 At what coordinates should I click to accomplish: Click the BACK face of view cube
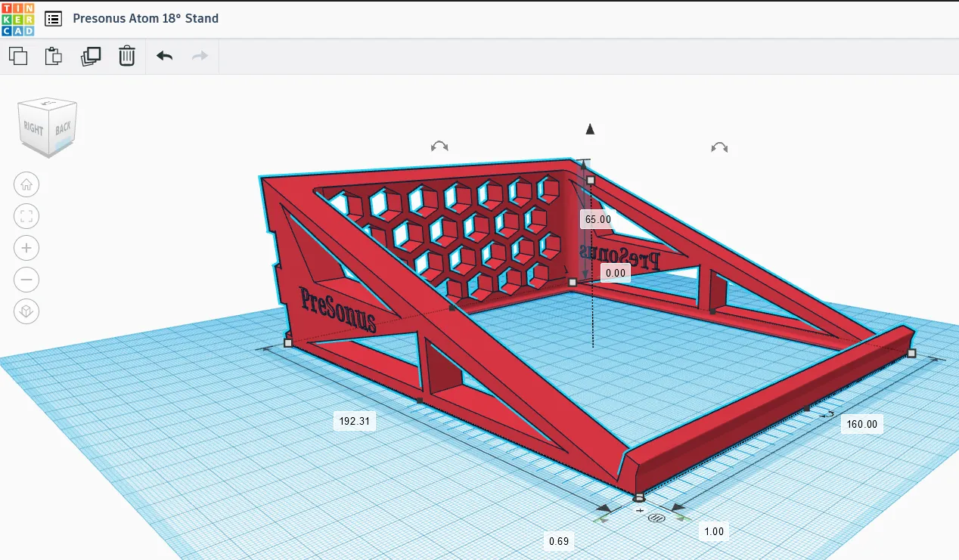click(63, 128)
